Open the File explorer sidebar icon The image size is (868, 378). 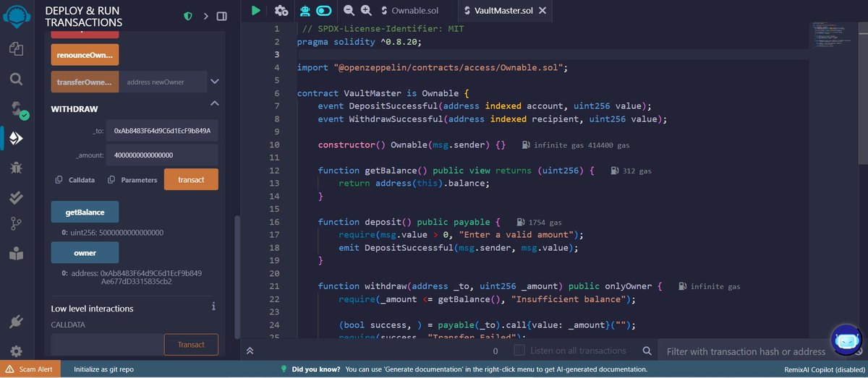pyautogui.click(x=16, y=49)
